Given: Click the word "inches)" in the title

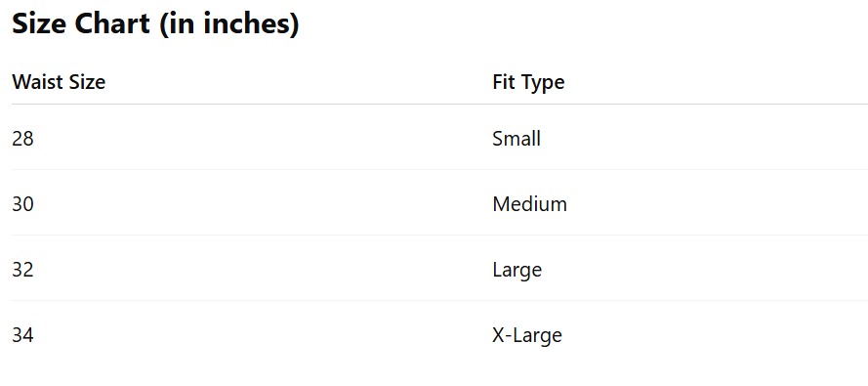Looking at the screenshot, I should 251,25.
